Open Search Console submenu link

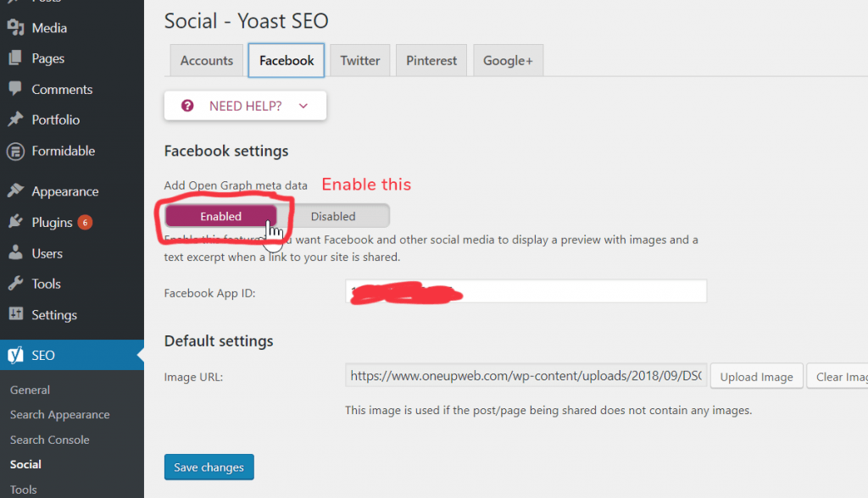click(x=50, y=440)
